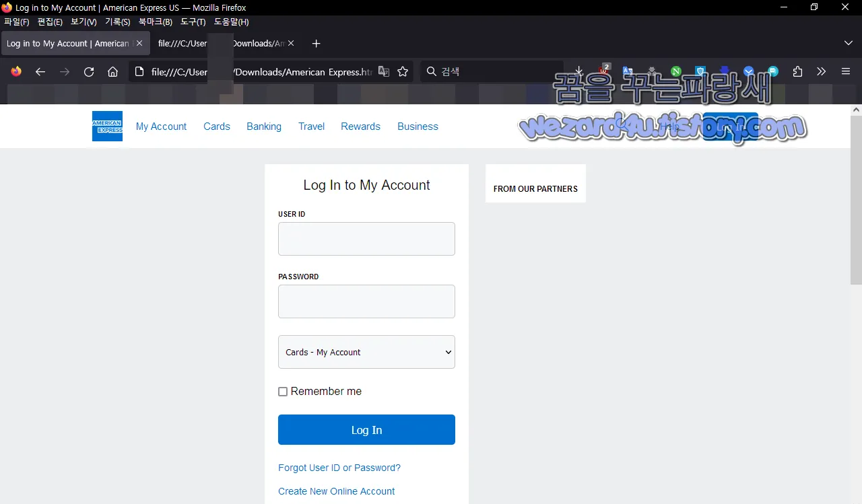862x504 pixels.
Task: Open the Banking nav link
Action: (x=264, y=127)
